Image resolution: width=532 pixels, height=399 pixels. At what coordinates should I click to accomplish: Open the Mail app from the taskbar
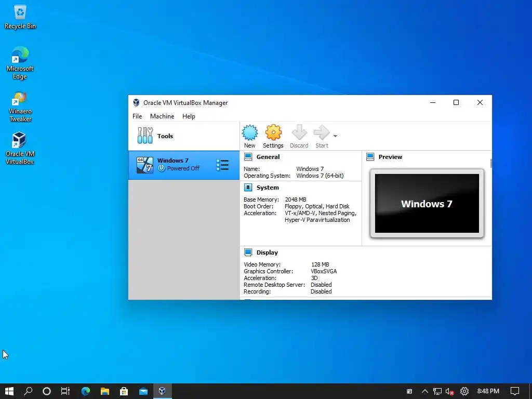143,391
